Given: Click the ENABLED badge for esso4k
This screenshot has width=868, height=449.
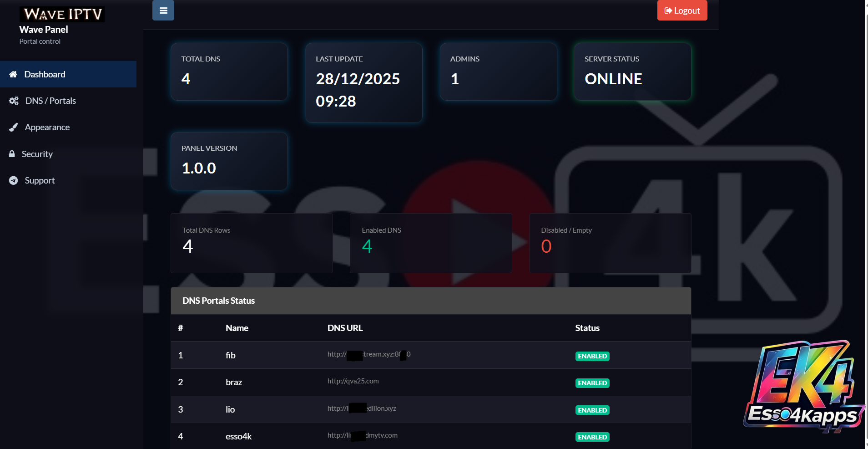Looking at the screenshot, I should [x=592, y=437].
